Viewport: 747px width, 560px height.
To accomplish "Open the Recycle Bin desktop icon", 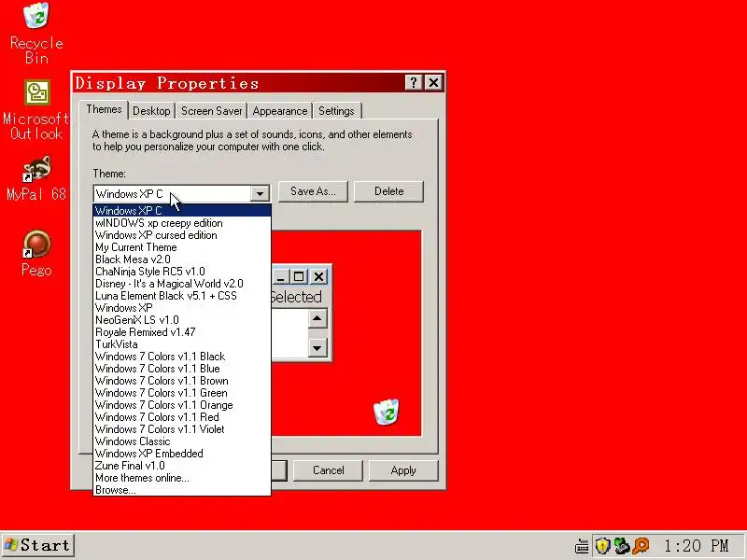I will tap(36, 34).
